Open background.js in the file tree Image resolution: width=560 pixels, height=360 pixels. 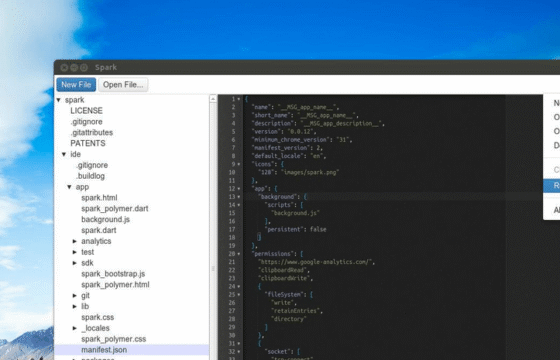[x=105, y=219]
